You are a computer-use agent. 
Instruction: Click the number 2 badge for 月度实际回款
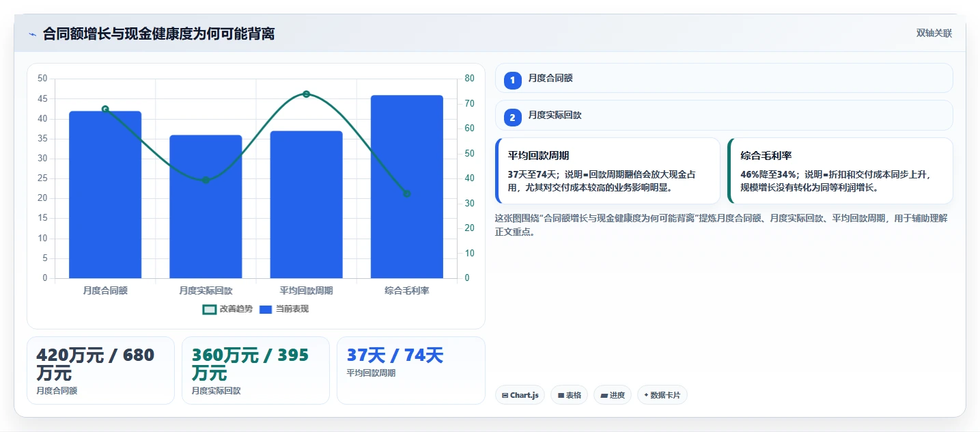tap(513, 118)
